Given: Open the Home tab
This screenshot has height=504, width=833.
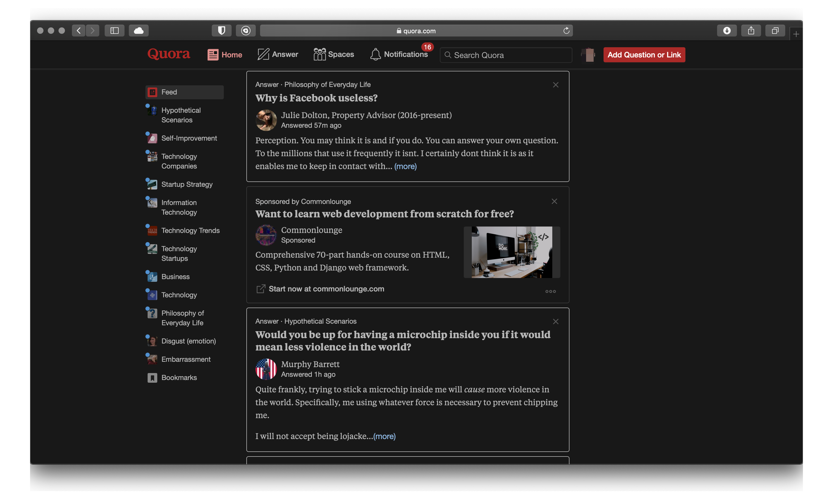Looking at the screenshot, I should point(225,54).
